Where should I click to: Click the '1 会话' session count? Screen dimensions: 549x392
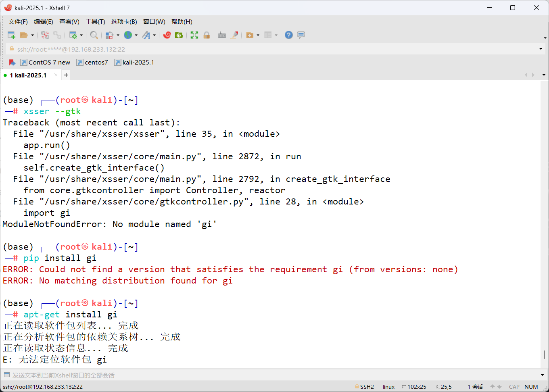(x=475, y=387)
